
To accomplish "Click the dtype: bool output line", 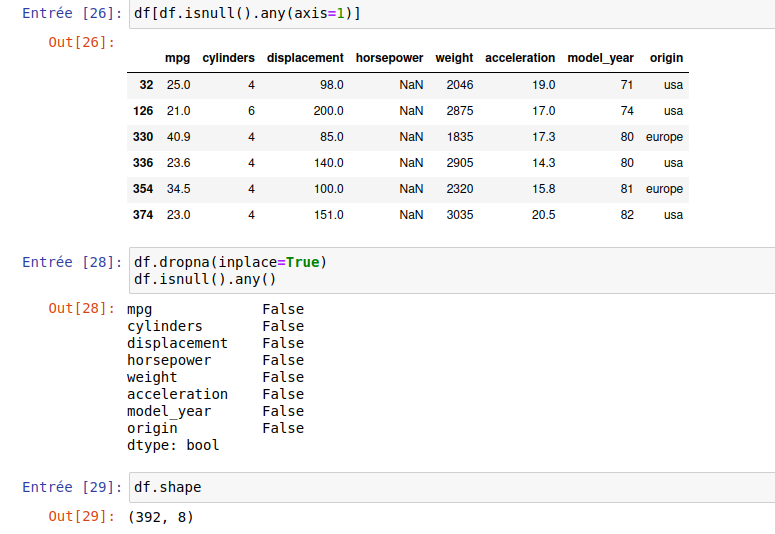I will 173,445.
